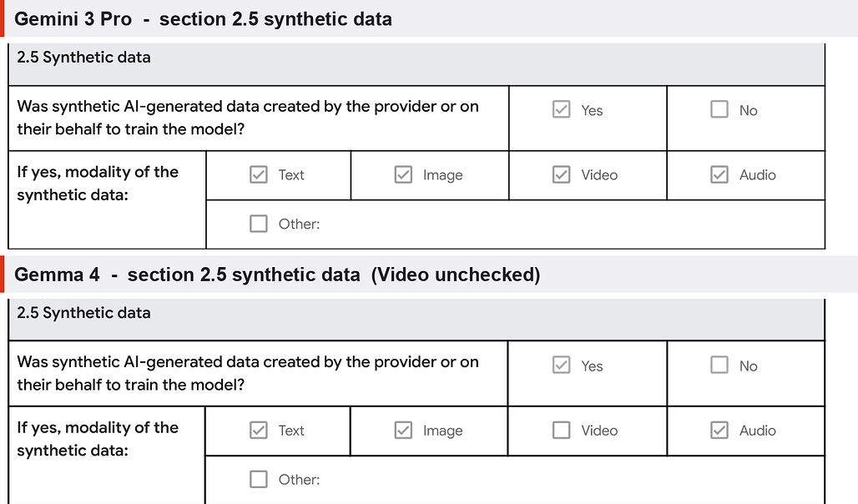Check the unchecked Video box in Gemma 4 section
Image resolution: width=858 pixels, height=504 pixels.
[561, 430]
